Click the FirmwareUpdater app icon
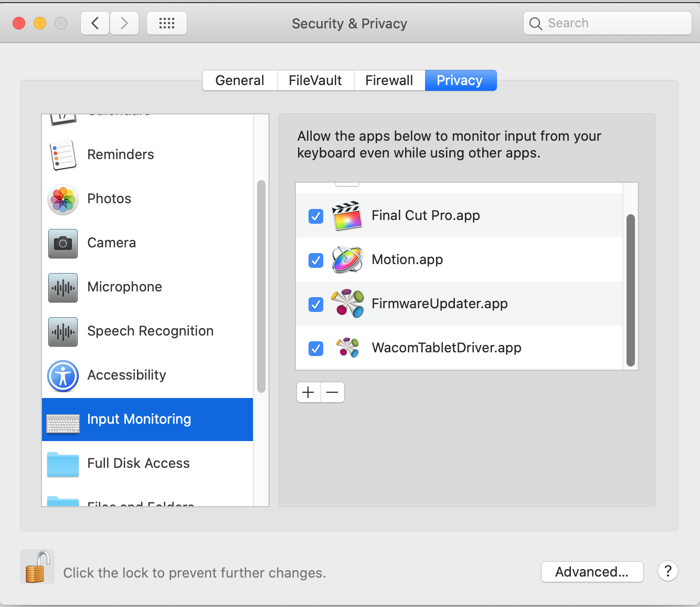 pos(347,303)
